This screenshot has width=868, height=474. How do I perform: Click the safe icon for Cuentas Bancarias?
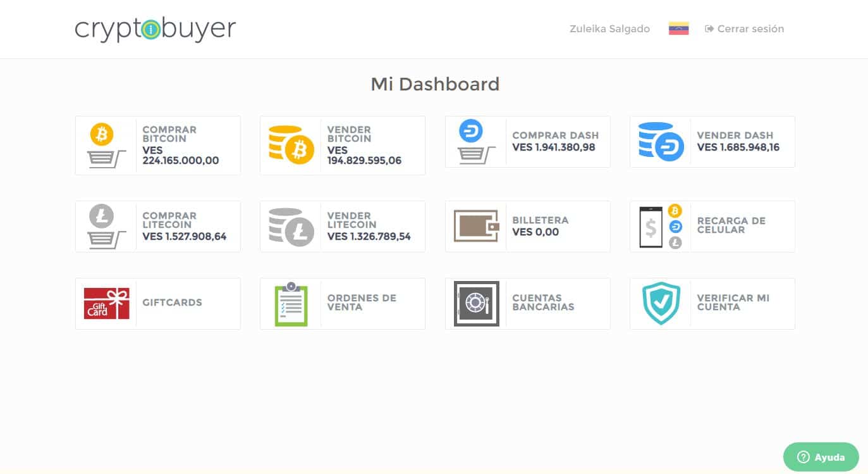click(477, 304)
